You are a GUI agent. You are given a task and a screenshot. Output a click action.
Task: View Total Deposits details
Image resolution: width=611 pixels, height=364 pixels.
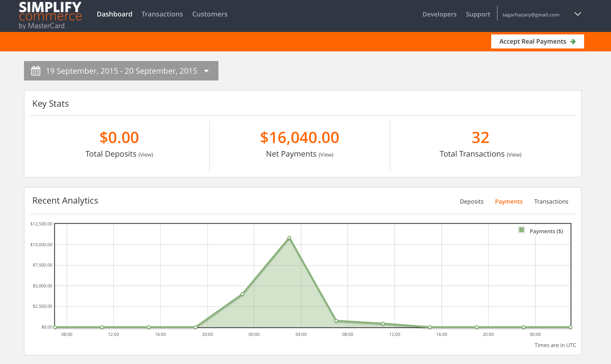coord(146,155)
